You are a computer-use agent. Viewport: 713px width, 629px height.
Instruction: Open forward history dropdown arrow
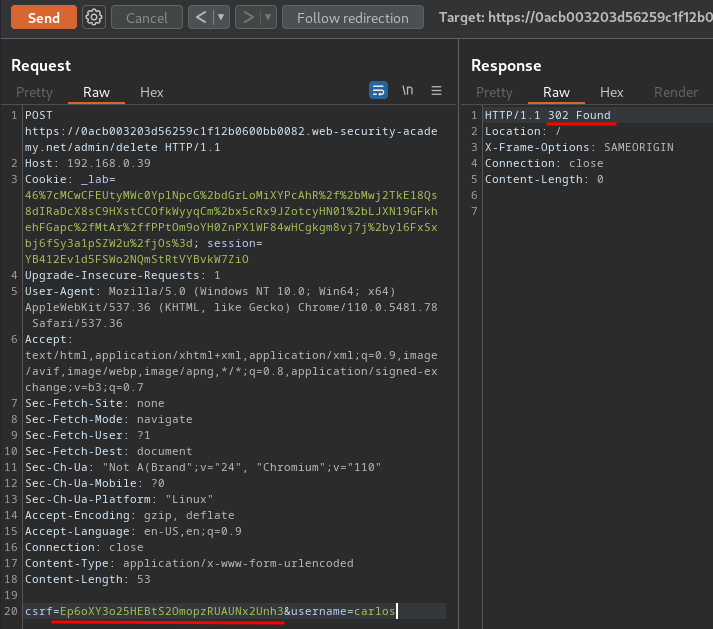coord(268,18)
